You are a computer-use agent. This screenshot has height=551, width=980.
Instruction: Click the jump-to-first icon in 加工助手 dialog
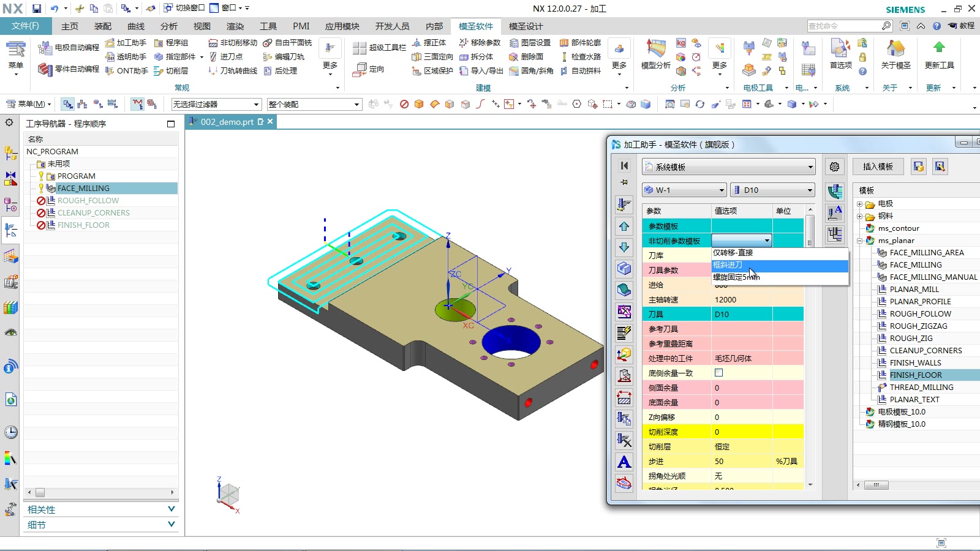pos(624,165)
